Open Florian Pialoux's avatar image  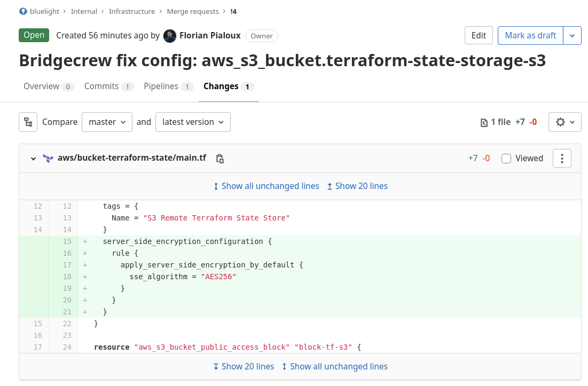pyautogui.click(x=170, y=36)
